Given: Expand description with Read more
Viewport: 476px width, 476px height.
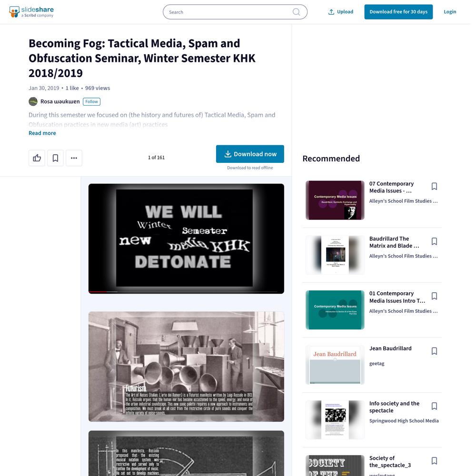Looking at the screenshot, I should (42, 133).
